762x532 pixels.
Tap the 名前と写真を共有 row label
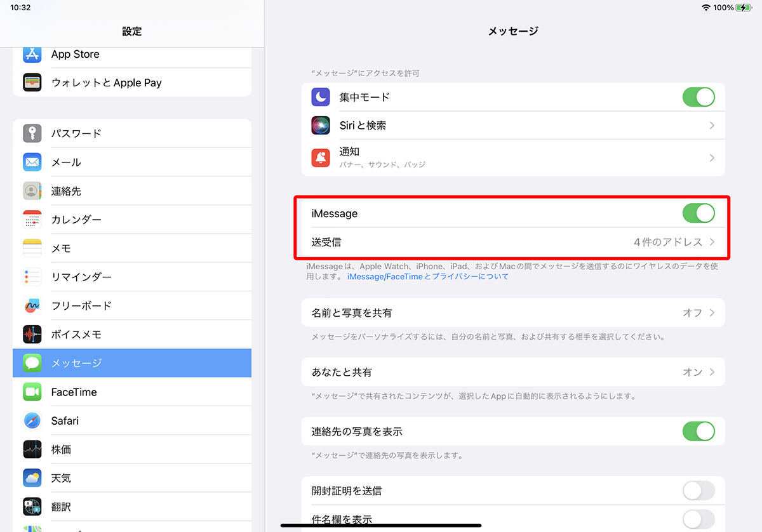tap(352, 313)
